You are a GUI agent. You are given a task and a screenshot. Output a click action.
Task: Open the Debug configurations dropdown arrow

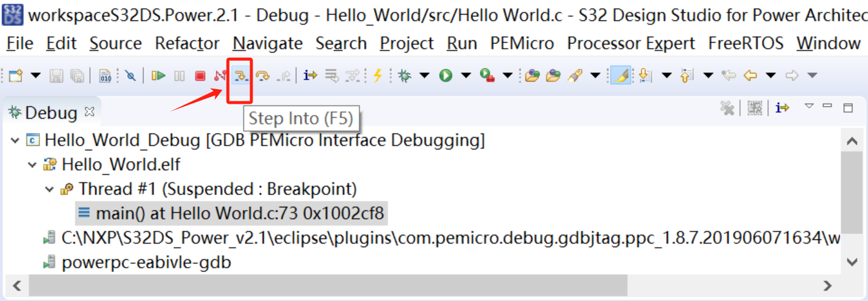(424, 75)
